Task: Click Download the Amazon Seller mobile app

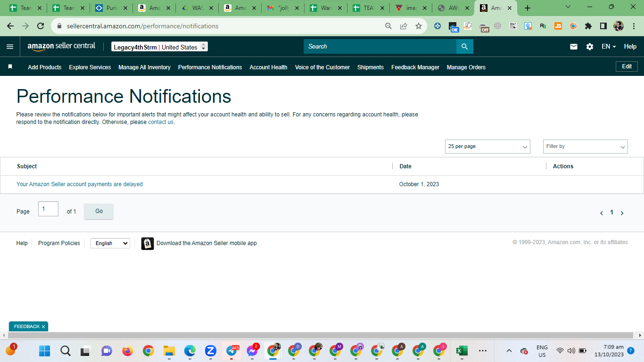Action: tap(206, 243)
